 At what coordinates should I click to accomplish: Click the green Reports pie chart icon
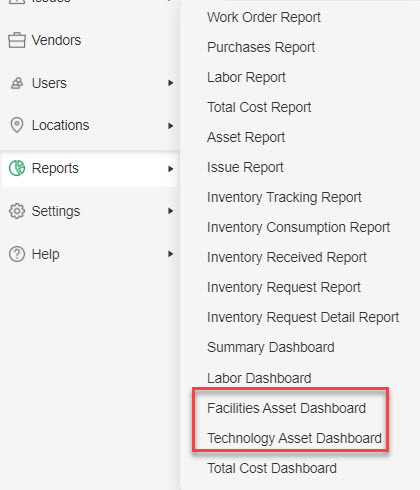[17, 168]
